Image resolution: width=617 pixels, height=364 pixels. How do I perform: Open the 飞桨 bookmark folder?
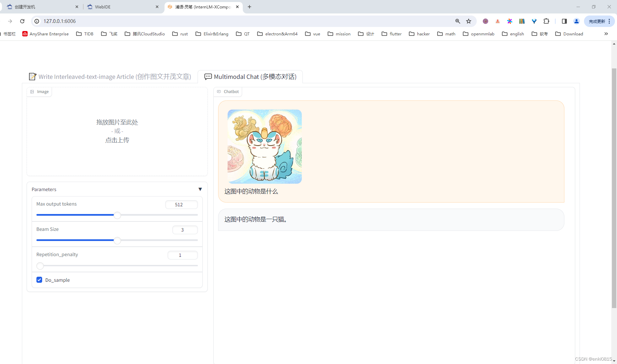tap(110, 34)
